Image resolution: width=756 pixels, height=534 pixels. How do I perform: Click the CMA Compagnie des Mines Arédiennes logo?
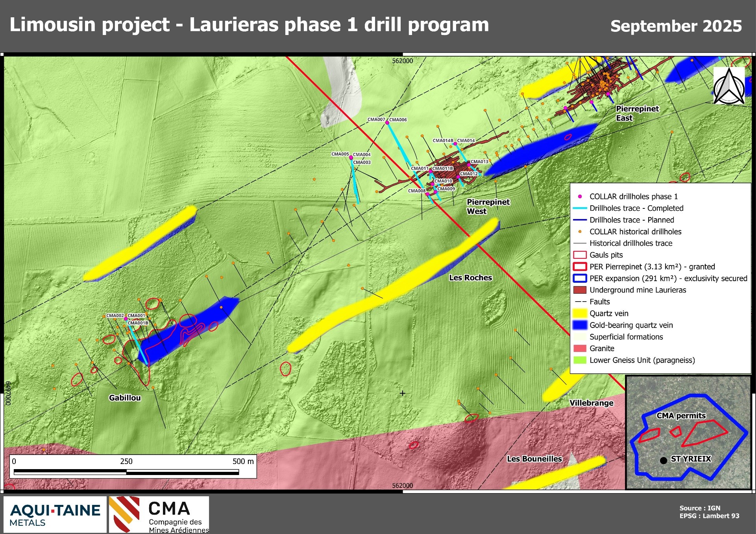pos(159,515)
